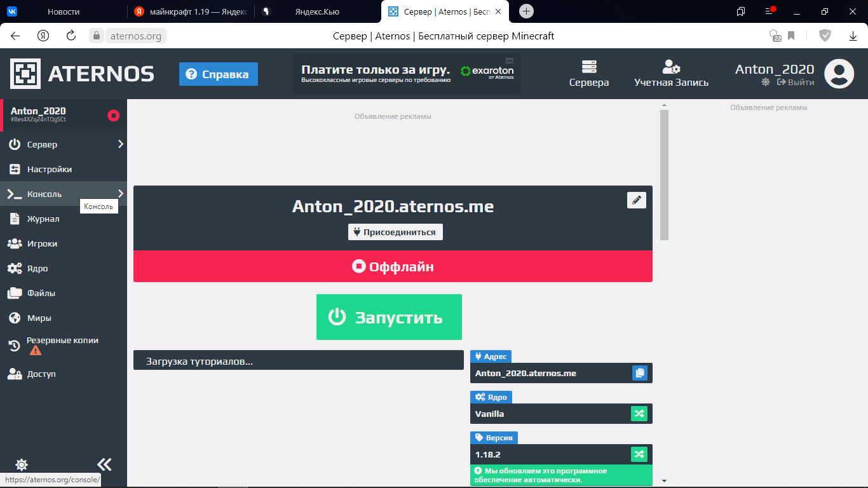
Task: Click the tab groups icon in title bar
Action: click(x=741, y=11)
